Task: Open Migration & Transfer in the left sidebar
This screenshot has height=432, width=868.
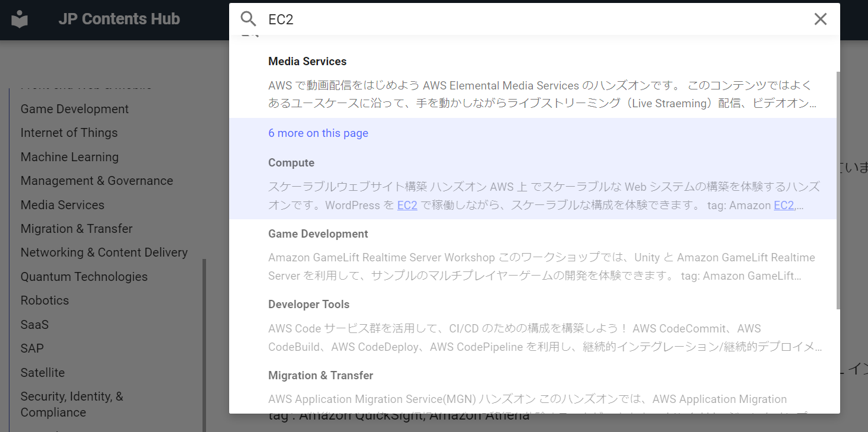Action: point(76,229)
